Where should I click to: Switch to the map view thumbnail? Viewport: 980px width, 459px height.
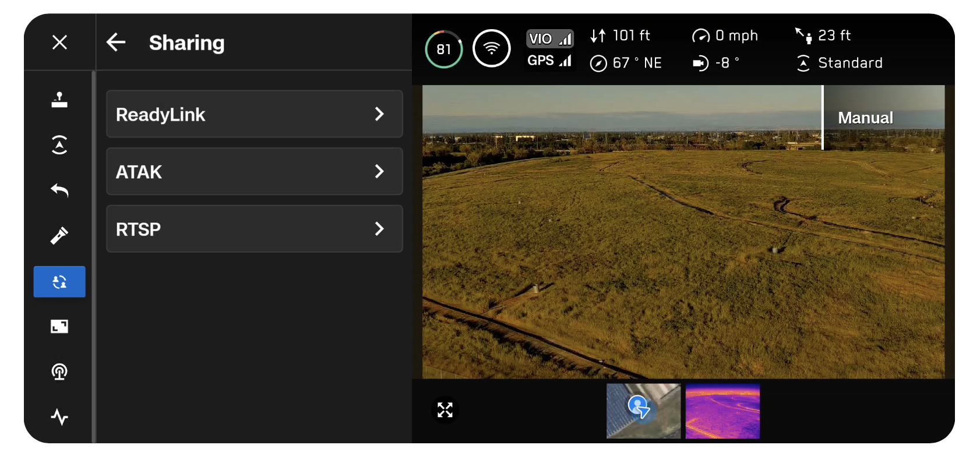(x=643, y=411)
